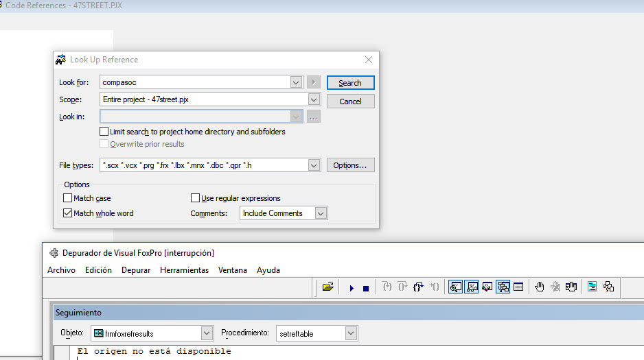Click the Cancel stop square icon in debugger

366,289
